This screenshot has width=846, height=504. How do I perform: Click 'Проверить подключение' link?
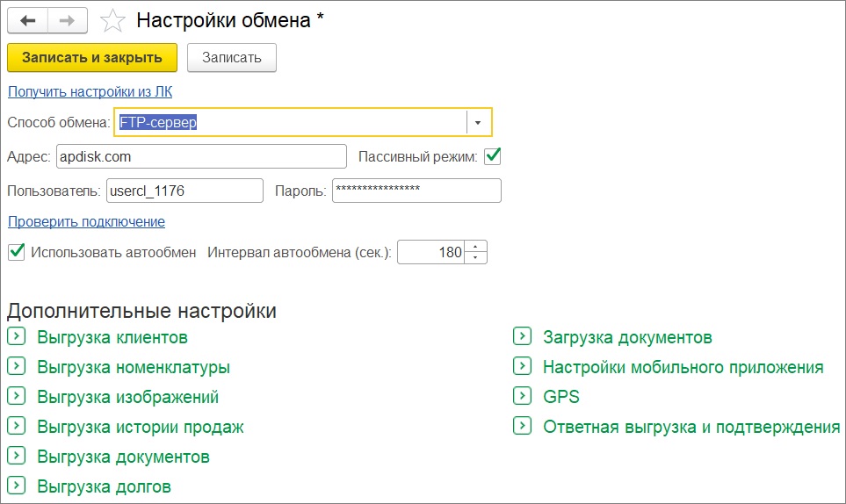pyautogui.click(x=86, y=221)
